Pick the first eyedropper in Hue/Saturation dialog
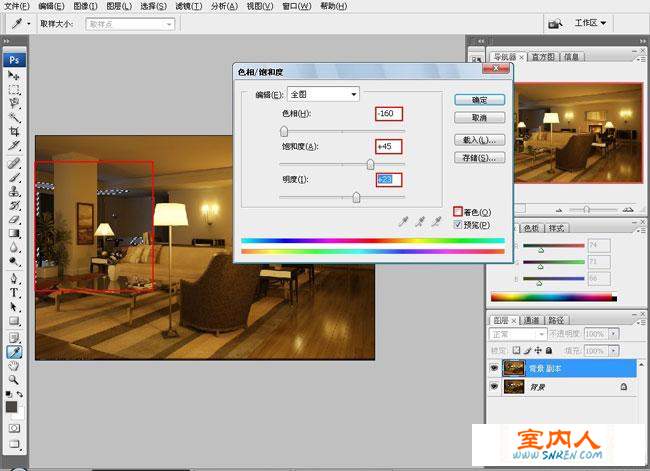The image size is (650, 471). coord(403,222)
